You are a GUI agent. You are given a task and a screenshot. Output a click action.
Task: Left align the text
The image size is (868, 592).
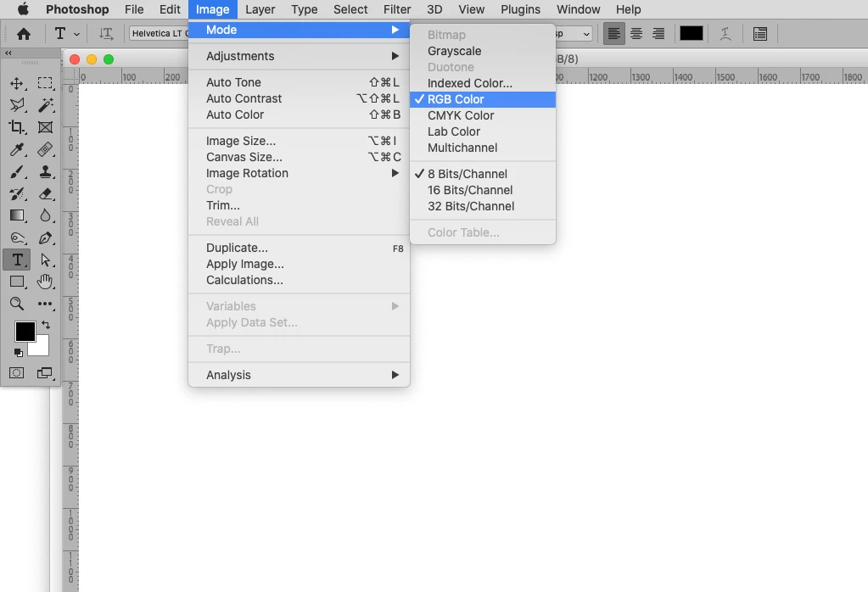click(614, 34)
